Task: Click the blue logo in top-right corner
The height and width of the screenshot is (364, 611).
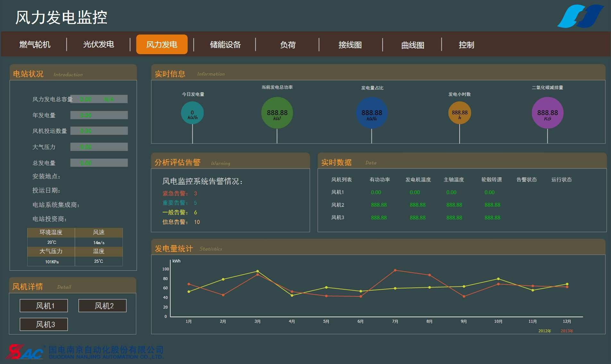Action: tap(580, 16)
